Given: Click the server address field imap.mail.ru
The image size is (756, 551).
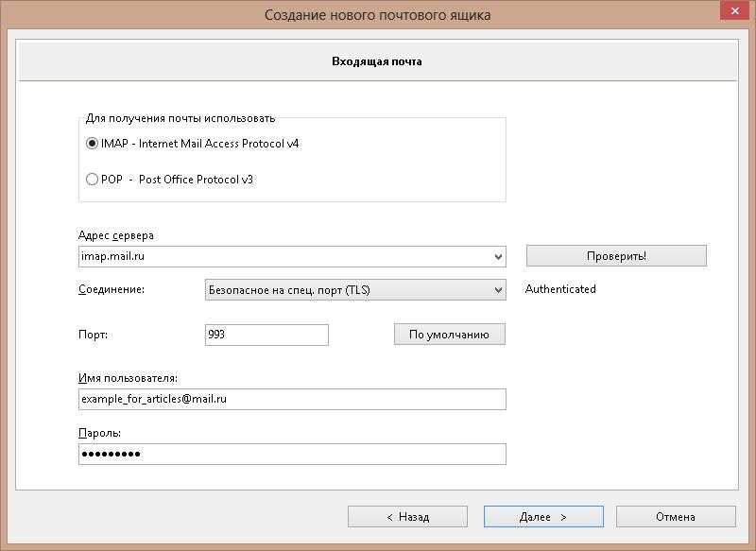Looking at the screenshot, I should click(292, 256).
